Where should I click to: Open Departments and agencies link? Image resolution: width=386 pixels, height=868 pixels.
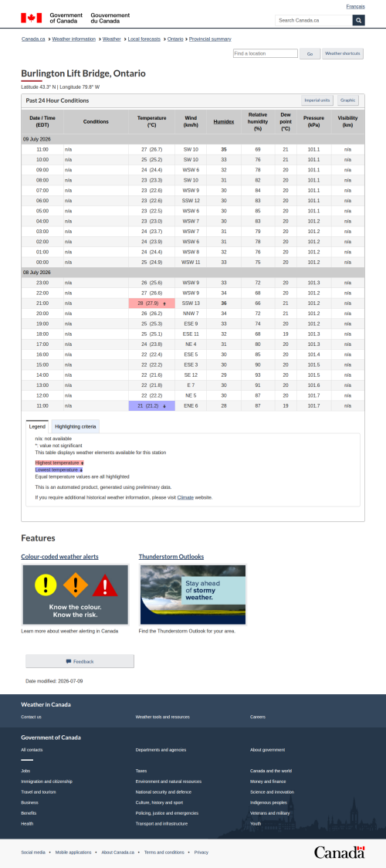point(161,750)
